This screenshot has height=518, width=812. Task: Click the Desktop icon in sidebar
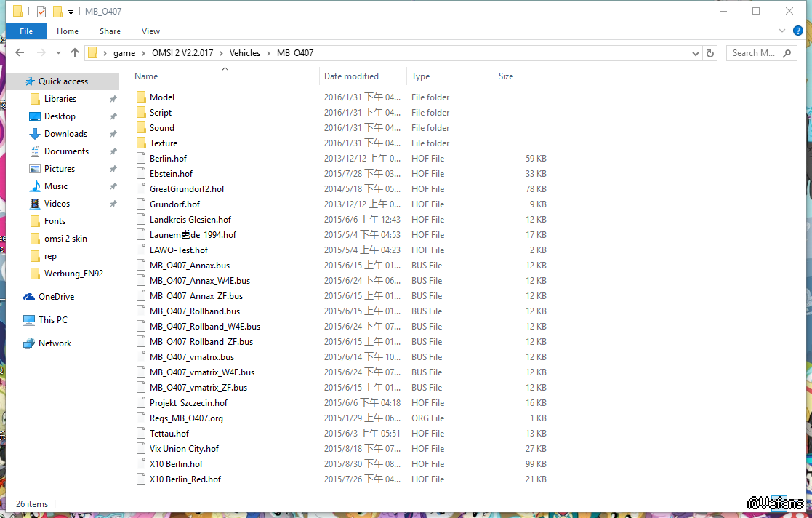point(35,116)
